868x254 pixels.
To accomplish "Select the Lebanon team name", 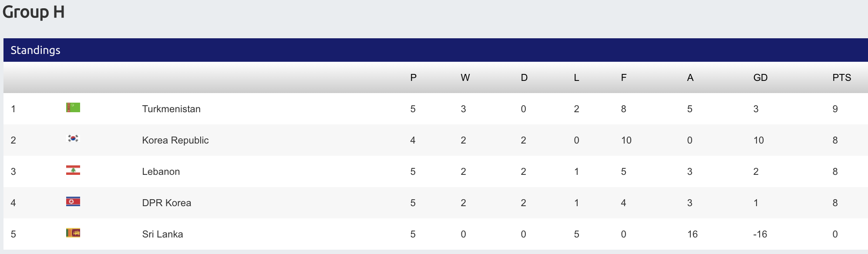I will pos(161,171).
